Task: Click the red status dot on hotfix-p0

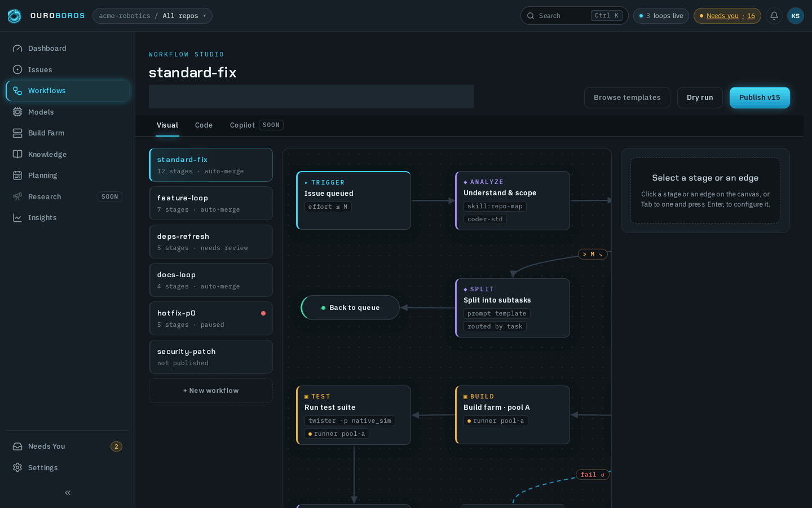Action: [263, 313]
